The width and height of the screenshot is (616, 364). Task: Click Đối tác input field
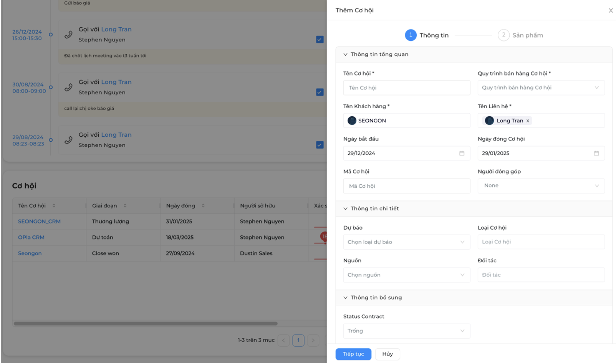pyautogui.click(x=541, y=275)
